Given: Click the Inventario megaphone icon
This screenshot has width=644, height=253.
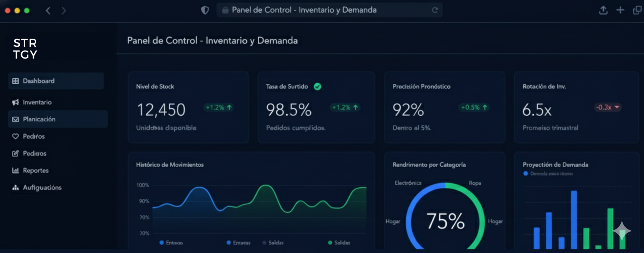Looking at the screenshot, I should tap(15, 102).
